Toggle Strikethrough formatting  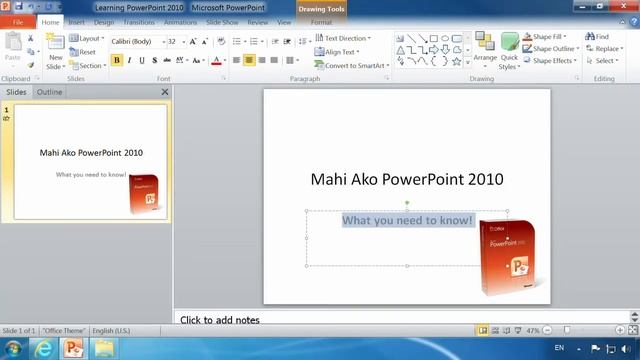coord(167,60)
